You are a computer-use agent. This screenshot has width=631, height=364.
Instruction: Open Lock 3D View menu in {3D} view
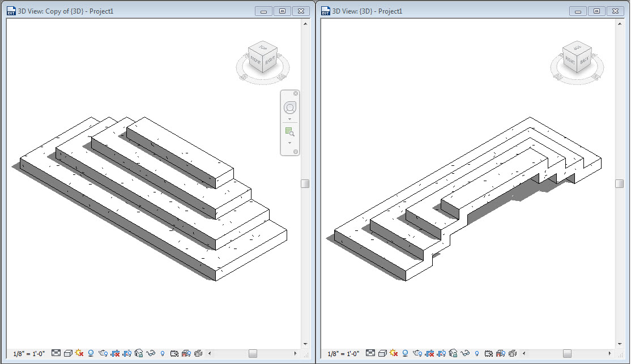pyautogui.click(x=453, y=353)
